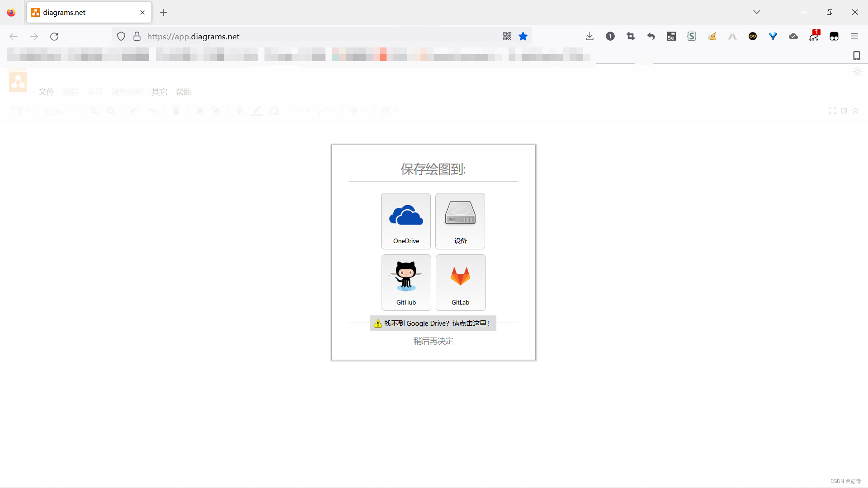Pick GitHub for saving diagrams

406,282
